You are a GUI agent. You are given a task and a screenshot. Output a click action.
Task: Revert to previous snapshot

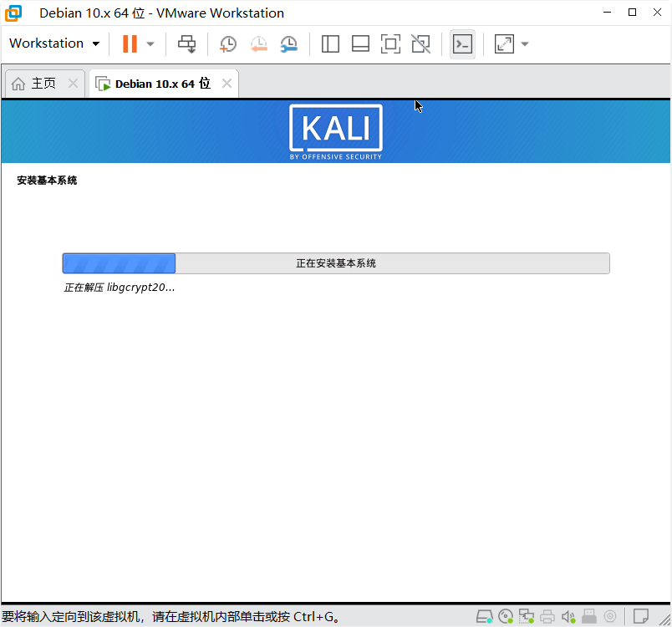coord(259,43)
